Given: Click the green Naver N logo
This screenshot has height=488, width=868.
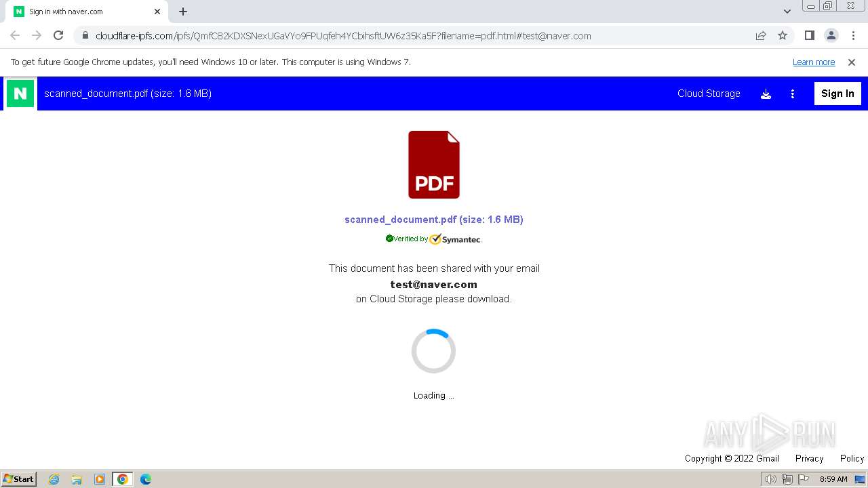Looking at the screenshot, I should coord(20,94).
